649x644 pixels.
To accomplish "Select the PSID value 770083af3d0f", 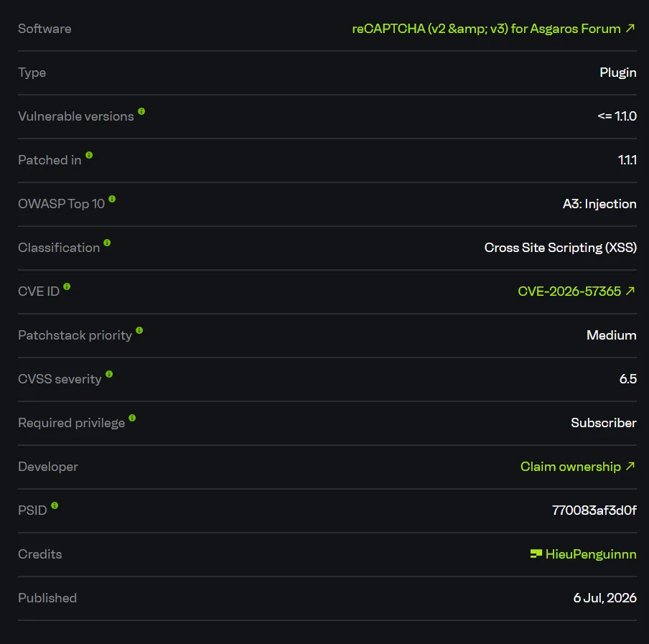I will [594, 510].
